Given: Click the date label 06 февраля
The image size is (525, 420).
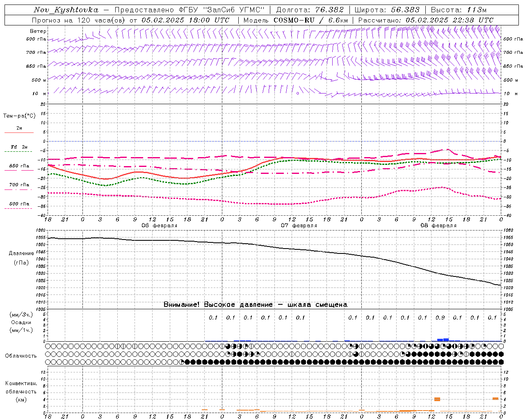Looking at the screenshot, I should (160, 226).
